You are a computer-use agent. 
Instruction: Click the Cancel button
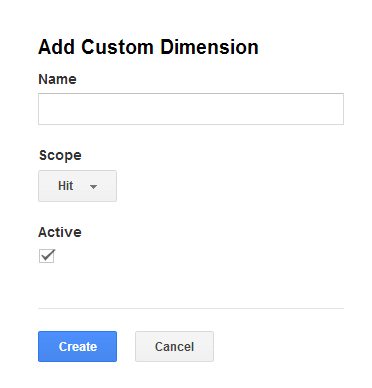(x=174, y=346)
